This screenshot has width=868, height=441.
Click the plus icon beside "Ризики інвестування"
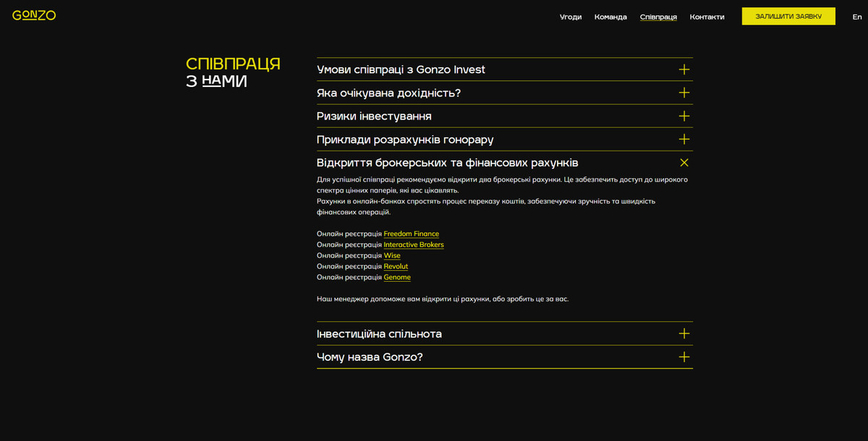tap(684, 116)
